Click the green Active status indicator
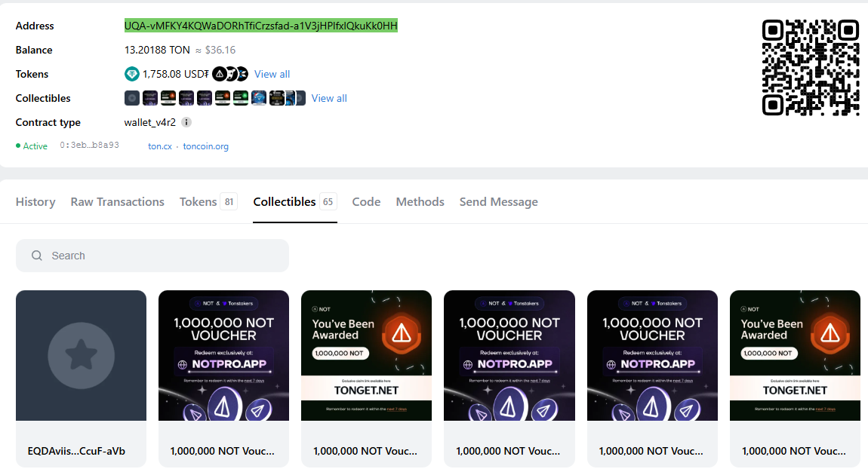868x472 pixels. pyautogui.click(x=32, y=146)
